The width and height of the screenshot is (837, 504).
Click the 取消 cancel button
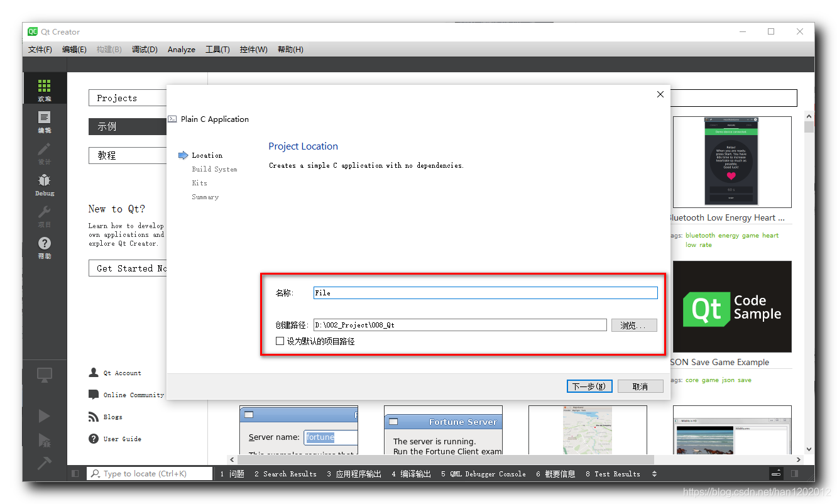[640, 386]
